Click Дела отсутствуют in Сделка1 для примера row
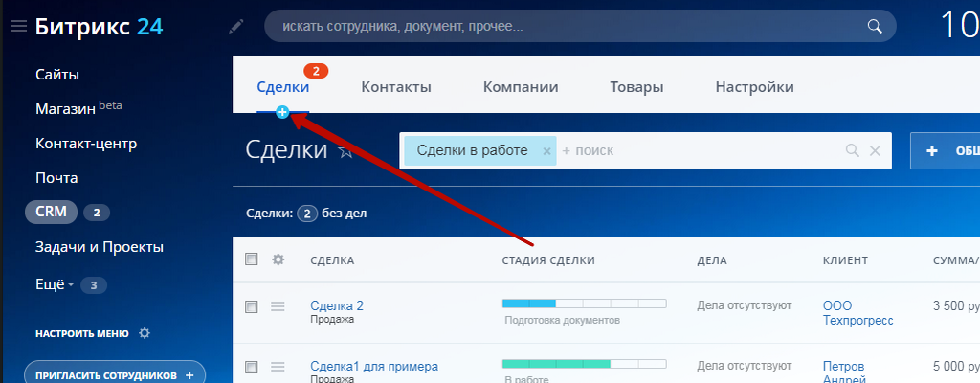This screenshot has width=980, height=383. point(745,366)
